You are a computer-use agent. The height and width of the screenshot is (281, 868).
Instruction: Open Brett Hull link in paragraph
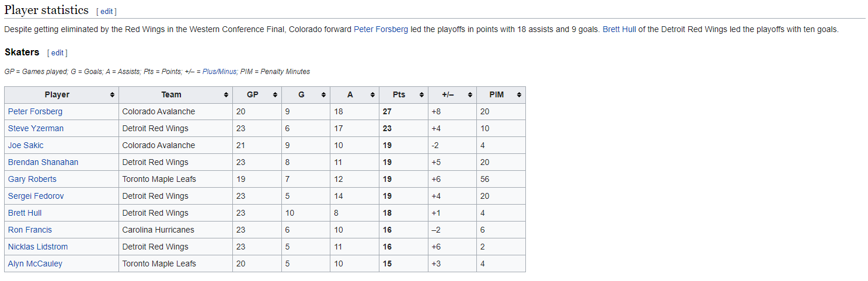[619, 29]
